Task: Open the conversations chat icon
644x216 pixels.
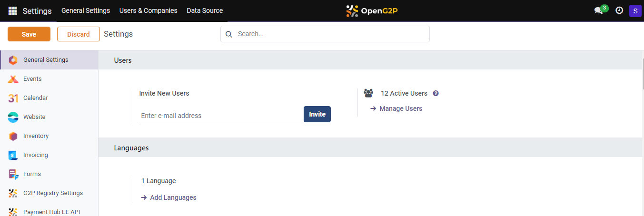Action: tap(599, 10)
